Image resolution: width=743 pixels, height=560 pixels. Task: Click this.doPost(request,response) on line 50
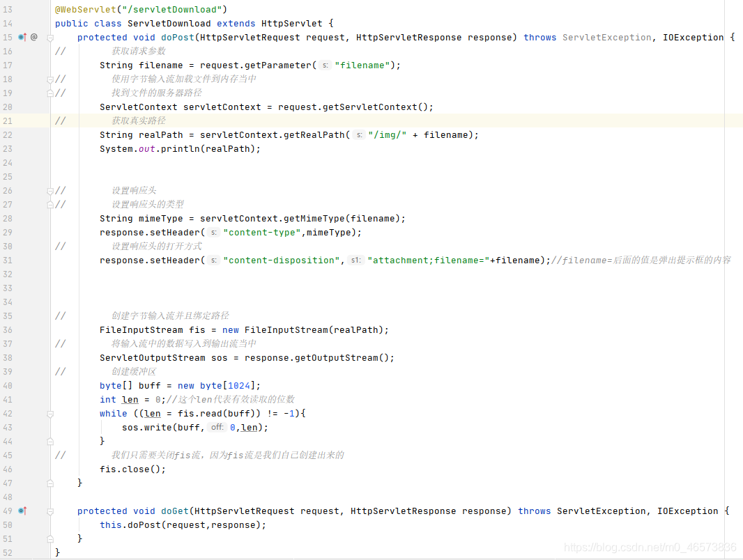[x=183, y=525]
